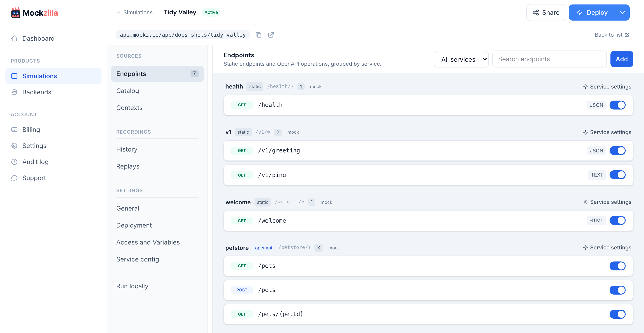
Task: Click the Simulations sidebar icon
Action: [x=14, y=76]
